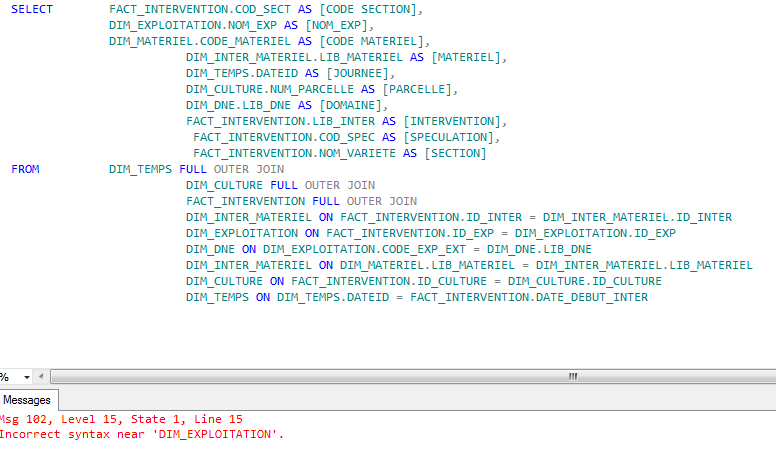This screenshot has height=464, width=776.
Task: Open the Messages tab
Action: pos(28,400)
